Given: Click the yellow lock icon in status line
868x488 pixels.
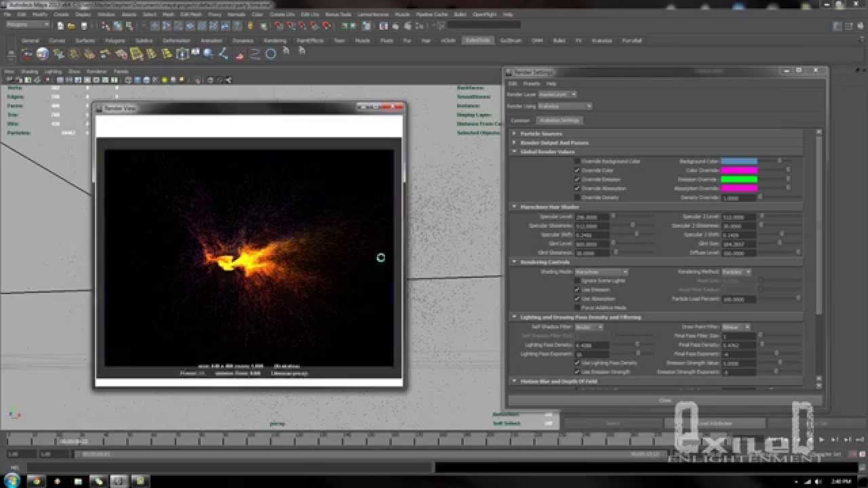Looking at the screenshot, I should [250, 26].
